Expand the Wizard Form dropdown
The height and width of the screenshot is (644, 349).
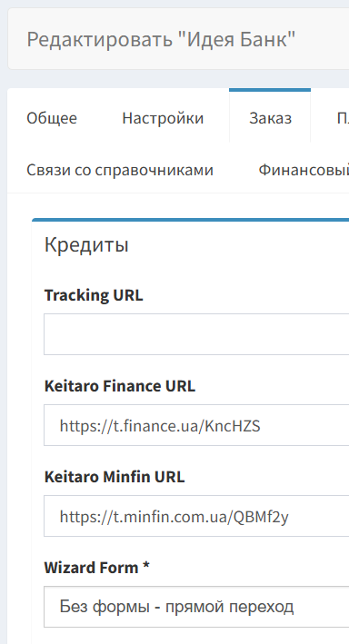click(x=196, y=607)
